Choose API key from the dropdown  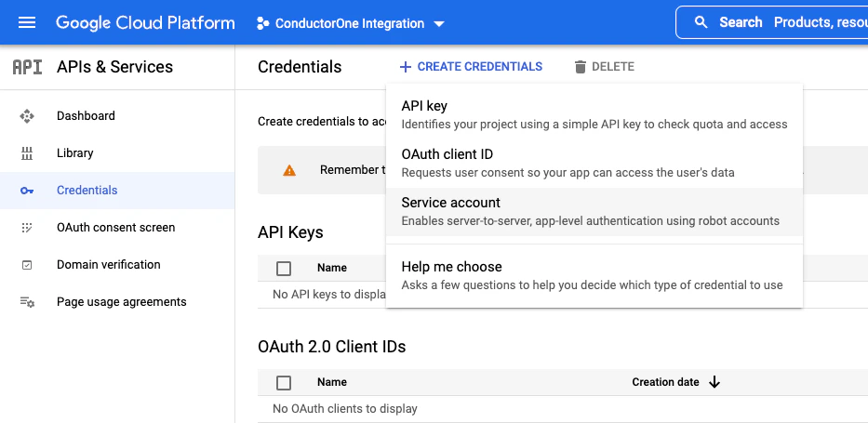[594, 115]
